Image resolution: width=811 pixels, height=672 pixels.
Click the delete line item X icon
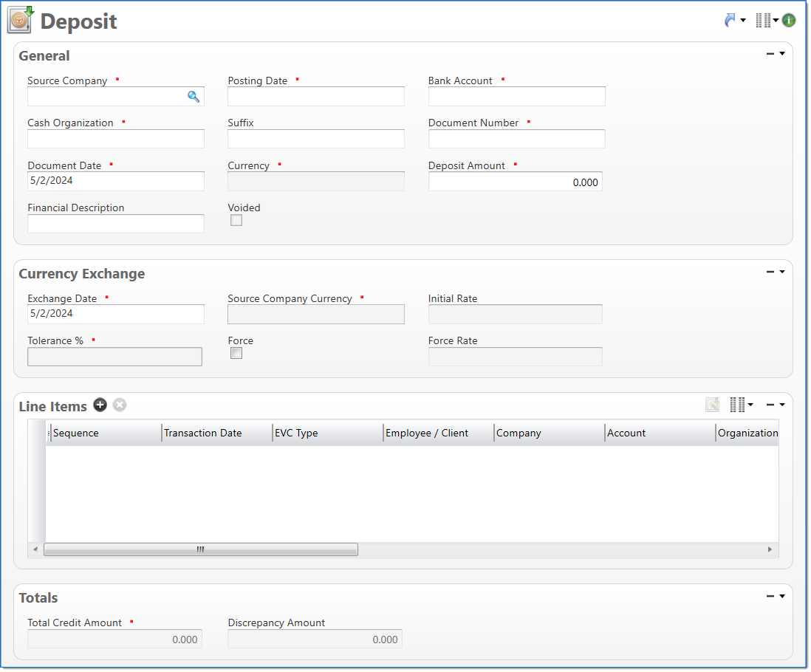point(120,405)
